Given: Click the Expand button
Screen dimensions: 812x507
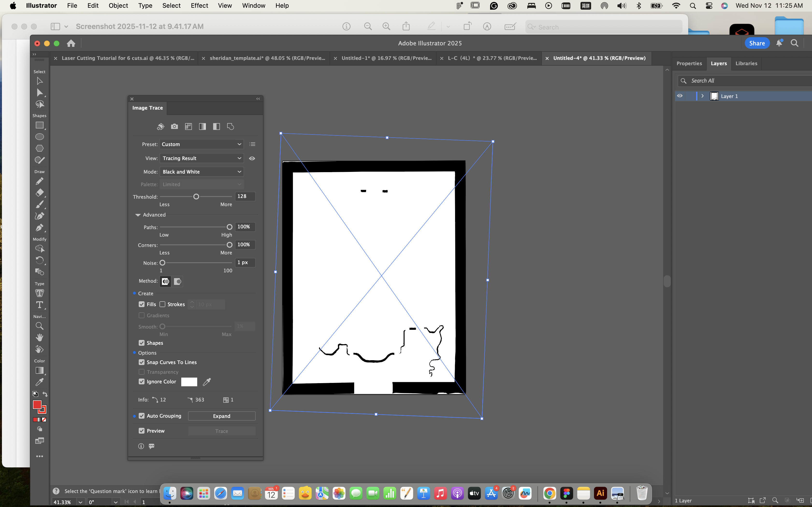Looking at the screenshot, I should 221,416.
